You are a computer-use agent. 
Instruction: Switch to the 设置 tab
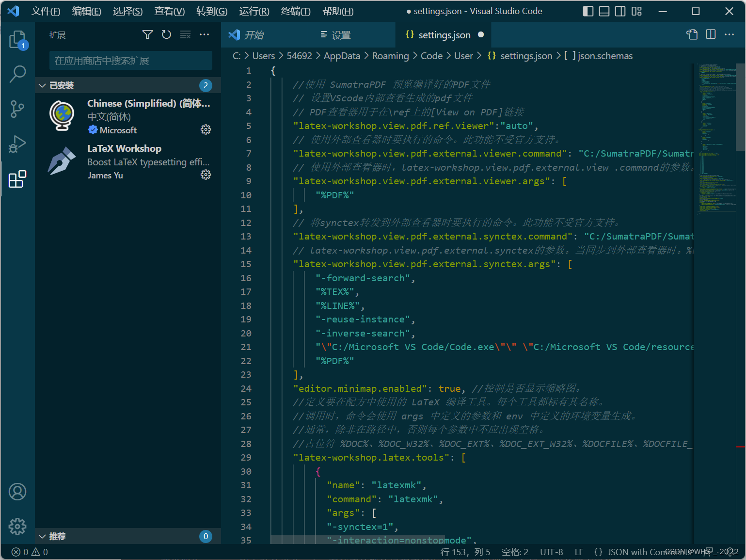[x=340, y=34]
